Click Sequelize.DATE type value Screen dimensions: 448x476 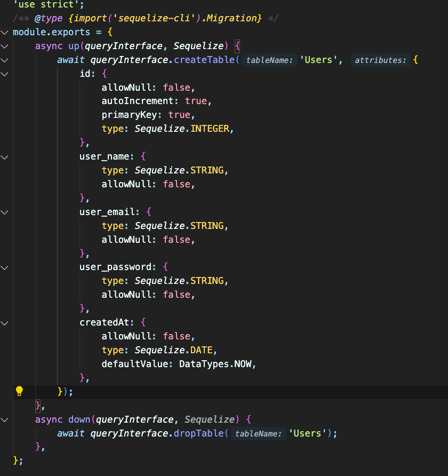pos(173,350)
